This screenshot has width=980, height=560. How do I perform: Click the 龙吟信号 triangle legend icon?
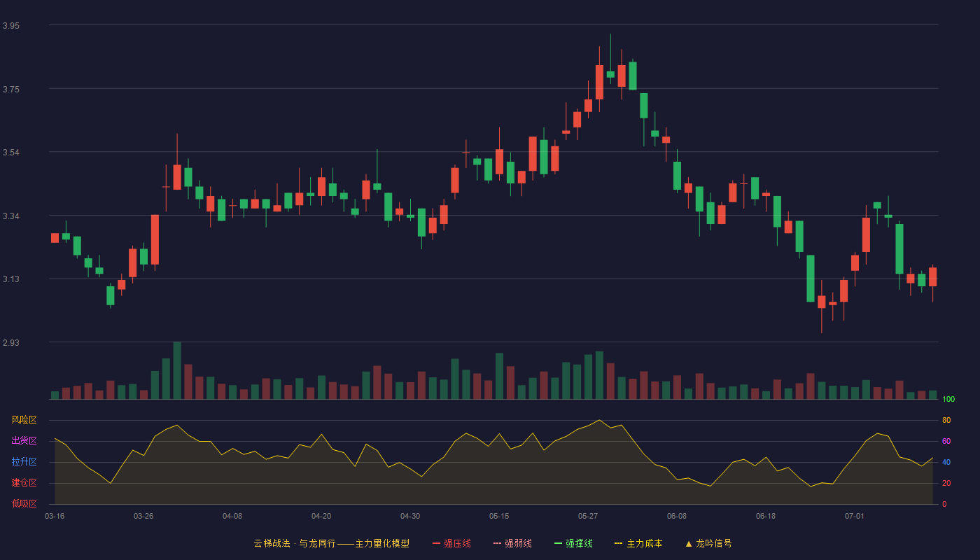(689, 543)
